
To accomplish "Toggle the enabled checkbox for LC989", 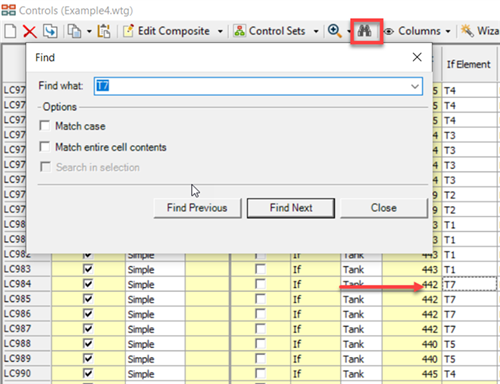I will click(88, 359).
